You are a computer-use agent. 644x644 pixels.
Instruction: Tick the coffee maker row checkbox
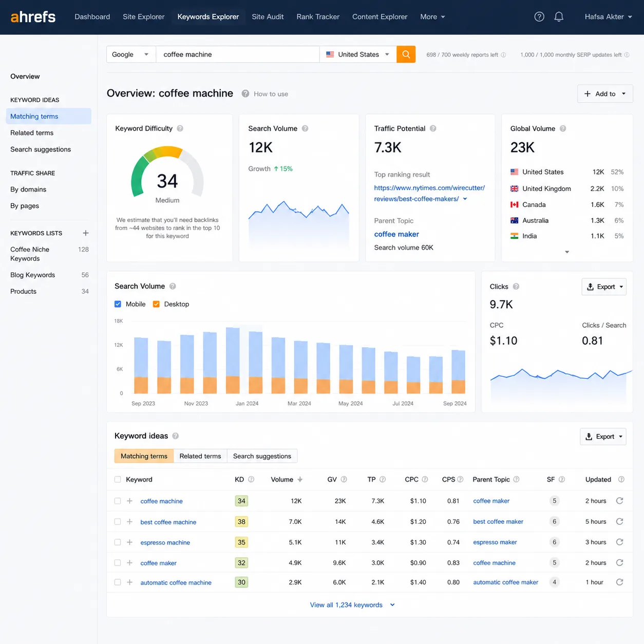(118, 563)
